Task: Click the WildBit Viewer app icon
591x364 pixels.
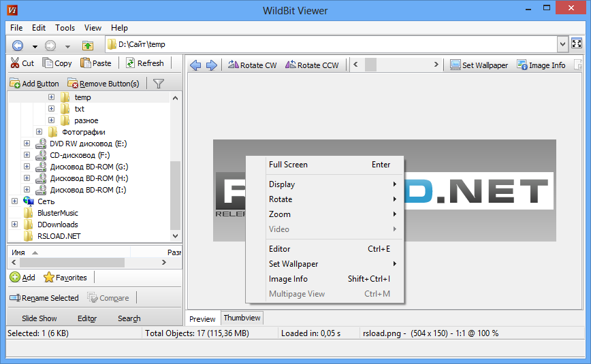Action: click(12, 10)
